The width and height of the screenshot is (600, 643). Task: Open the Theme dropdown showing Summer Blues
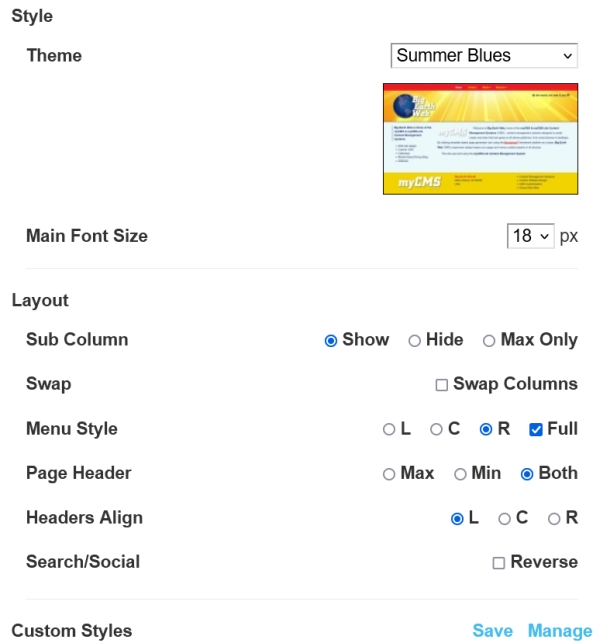[x=484, y=56]
